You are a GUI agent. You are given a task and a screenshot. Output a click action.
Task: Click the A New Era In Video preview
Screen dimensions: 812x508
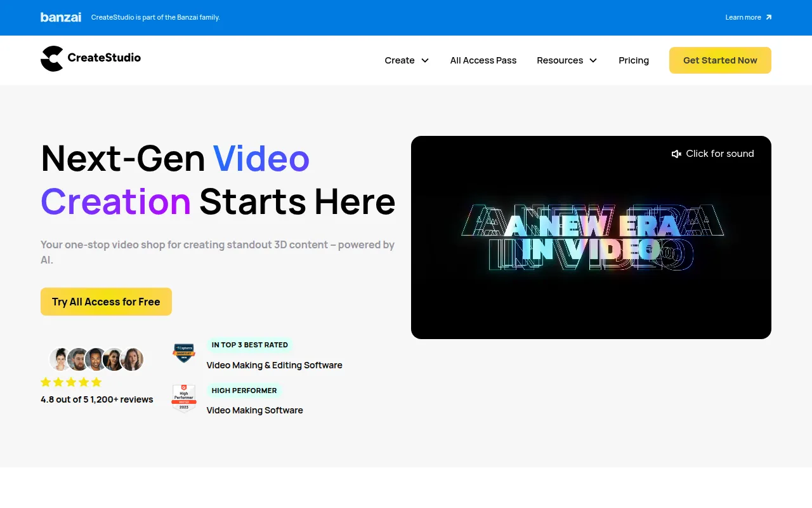point(591,237)
